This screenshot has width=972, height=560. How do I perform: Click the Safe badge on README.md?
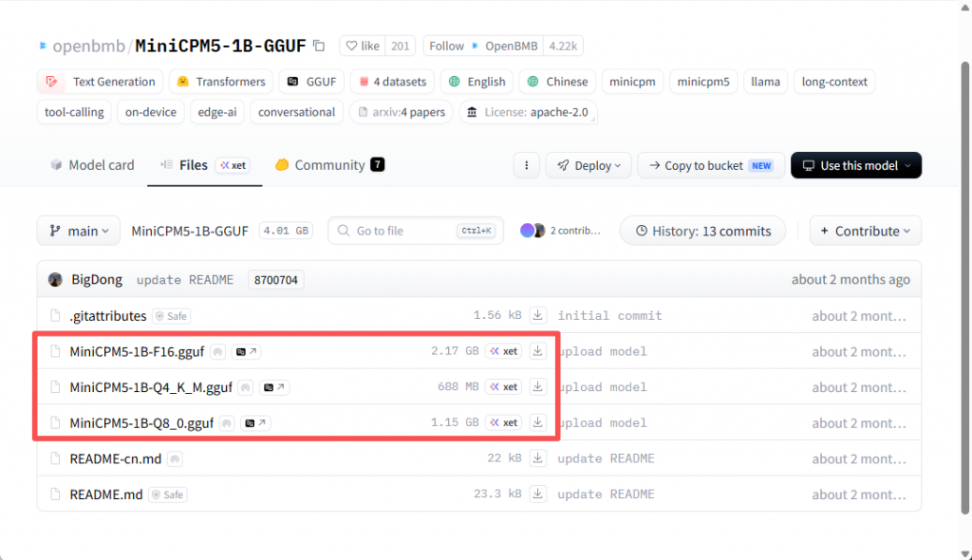167,495
